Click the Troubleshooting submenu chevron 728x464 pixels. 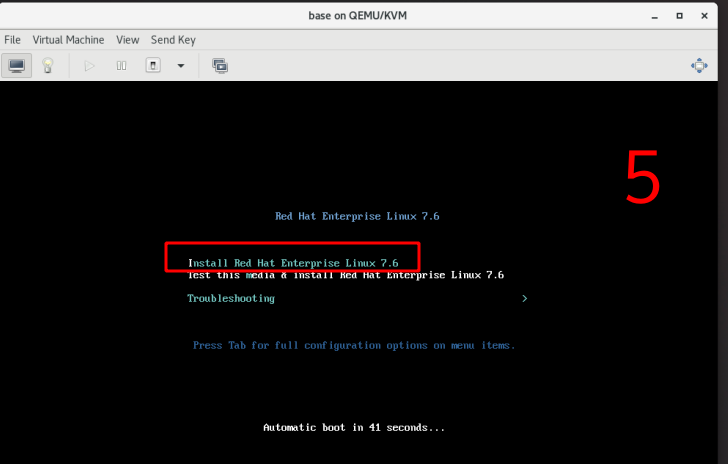(525, 298)
